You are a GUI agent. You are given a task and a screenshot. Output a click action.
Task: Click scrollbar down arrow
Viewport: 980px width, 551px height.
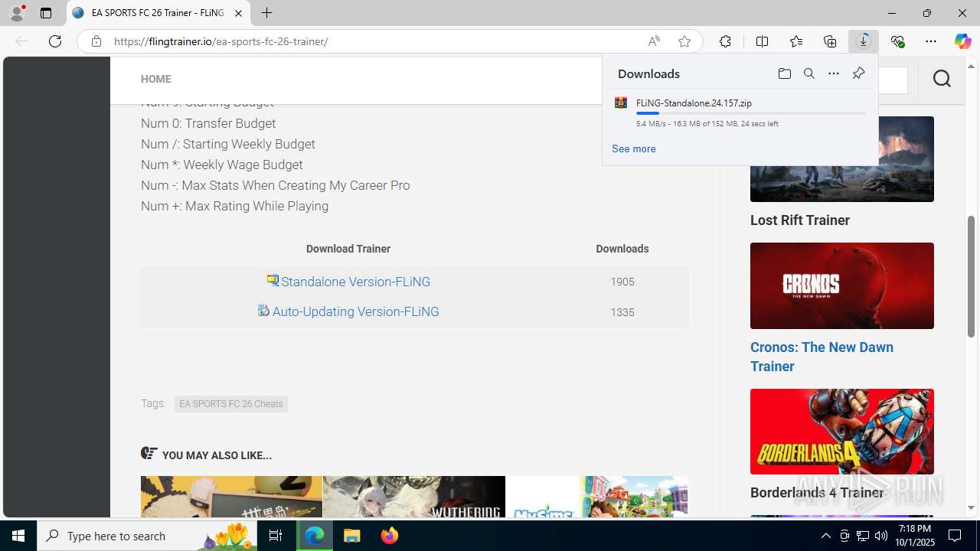971,508
